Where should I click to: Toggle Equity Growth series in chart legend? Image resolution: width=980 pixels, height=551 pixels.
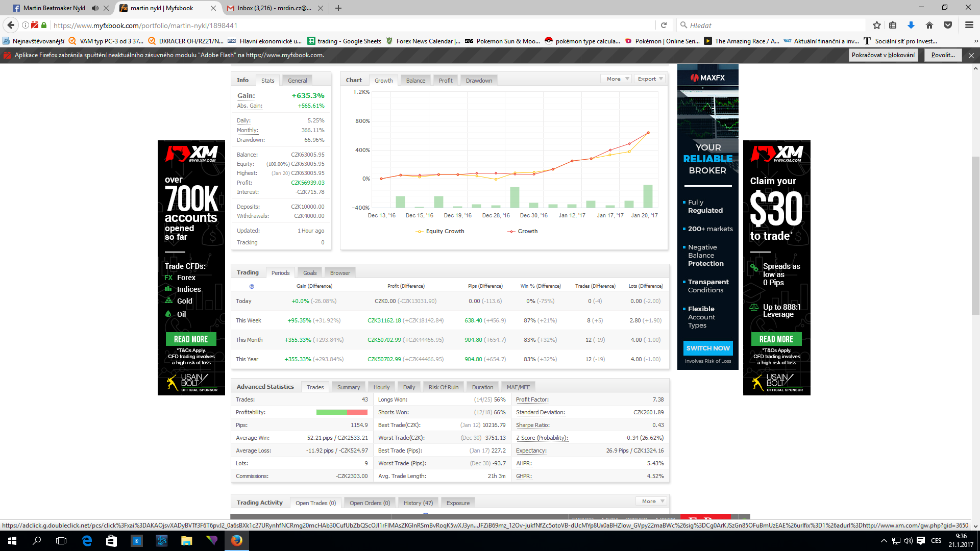tap(440, 231)
